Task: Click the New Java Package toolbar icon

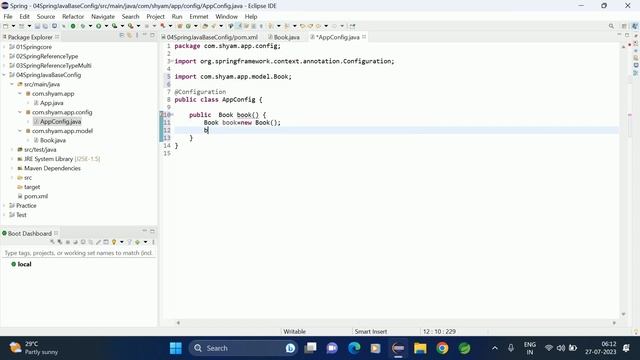Action: coord(180,26)
